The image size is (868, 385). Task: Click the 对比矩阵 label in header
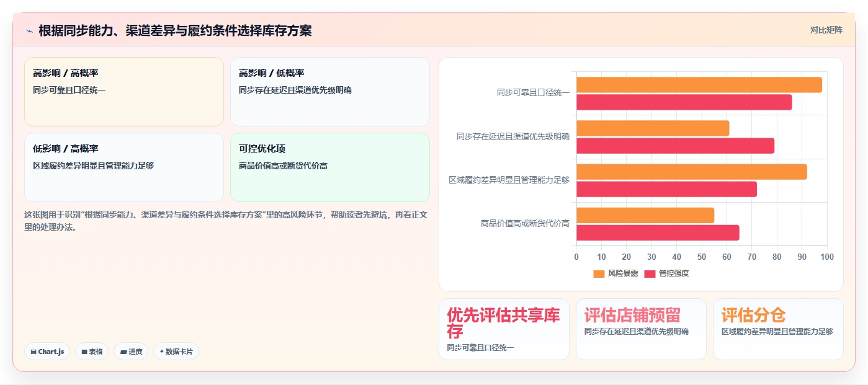[x=826, y=30]
